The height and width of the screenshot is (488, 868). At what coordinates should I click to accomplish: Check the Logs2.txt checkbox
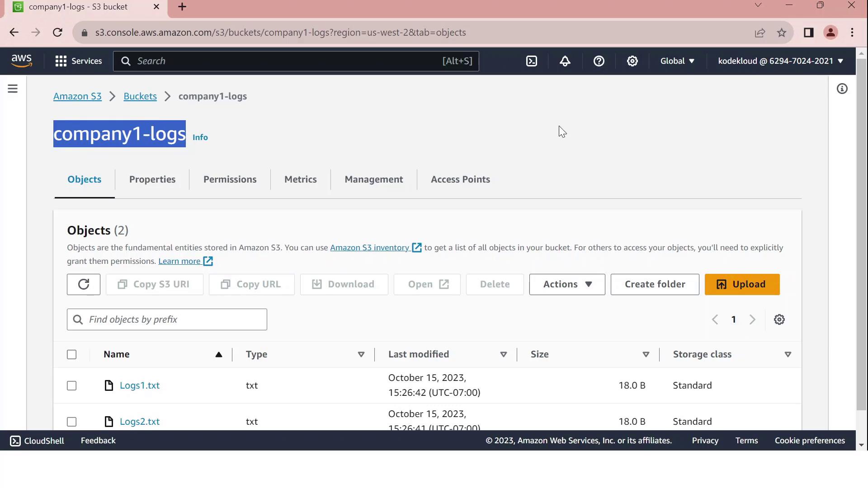pos(72,422)
